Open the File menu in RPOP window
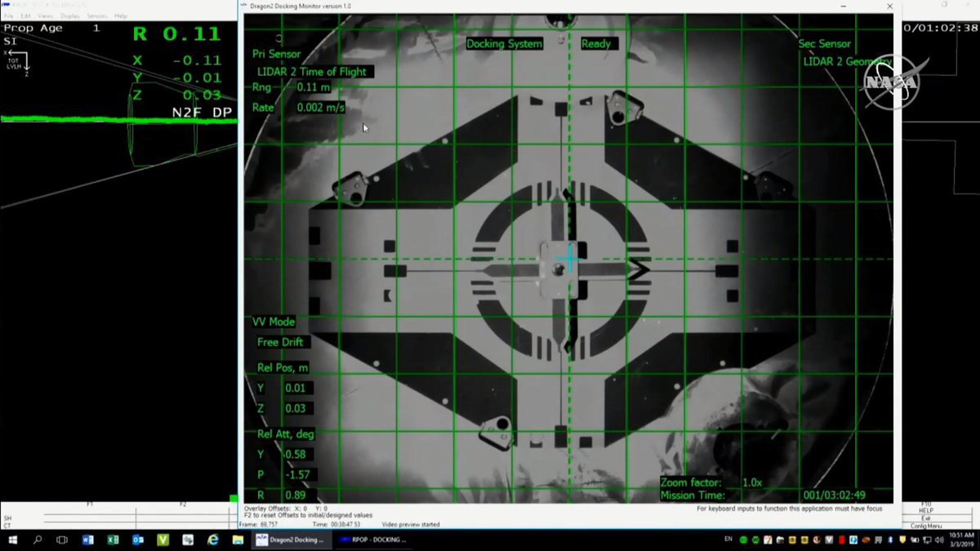 point(8,16)
